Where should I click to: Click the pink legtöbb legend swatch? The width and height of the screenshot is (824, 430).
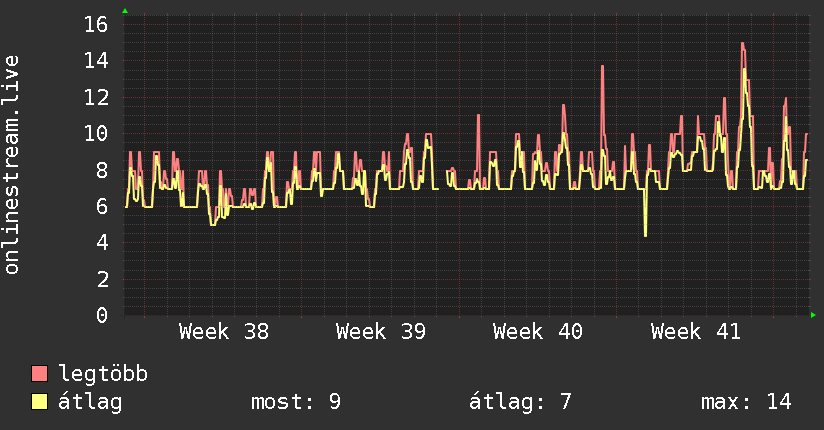[39, 373]
